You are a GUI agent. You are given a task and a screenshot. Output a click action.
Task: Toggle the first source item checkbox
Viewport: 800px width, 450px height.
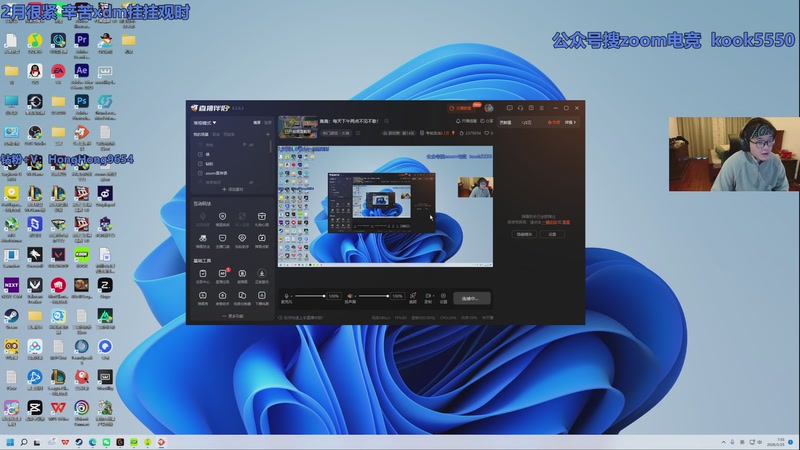(201, 154)
